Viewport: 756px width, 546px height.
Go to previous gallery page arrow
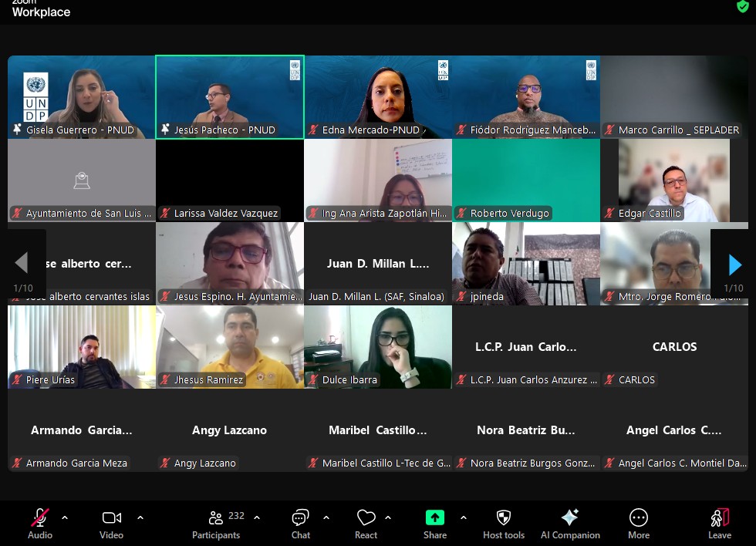click(22, 263)
